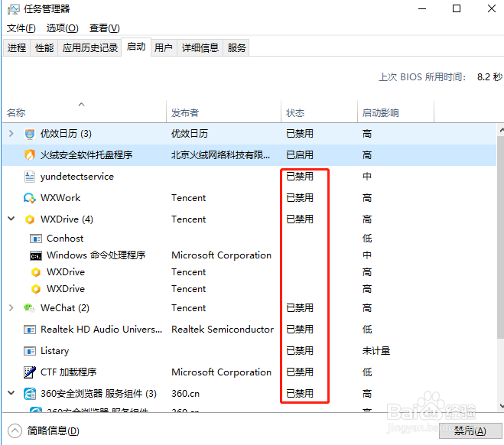504x445 pixels.
Task: Select the 启动 tab
Action: (136, 47)
